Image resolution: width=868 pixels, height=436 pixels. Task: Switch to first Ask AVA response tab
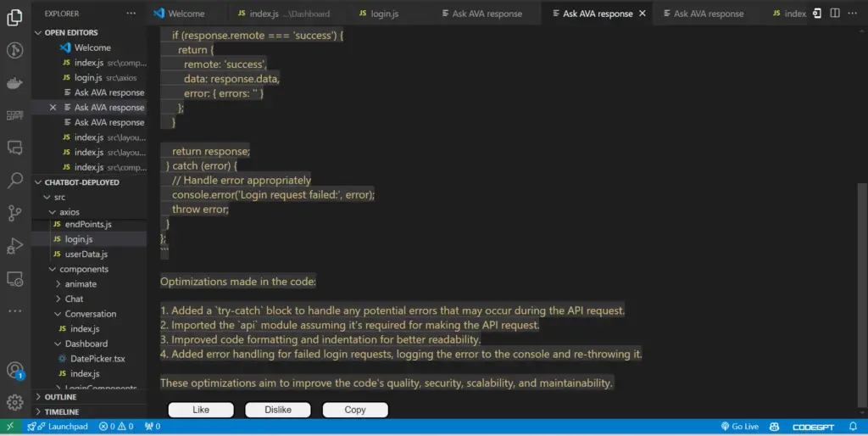pos(487,14)
